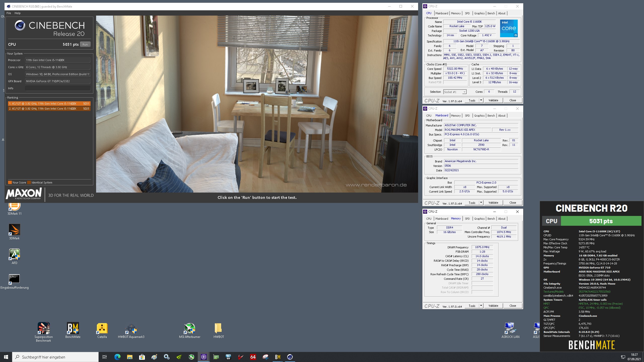The width and height of the screenshot is (644, 362).
Task: Expand the Tools dropdown arrow in the CPU-Z Memory window
Action: pos(481,306)
